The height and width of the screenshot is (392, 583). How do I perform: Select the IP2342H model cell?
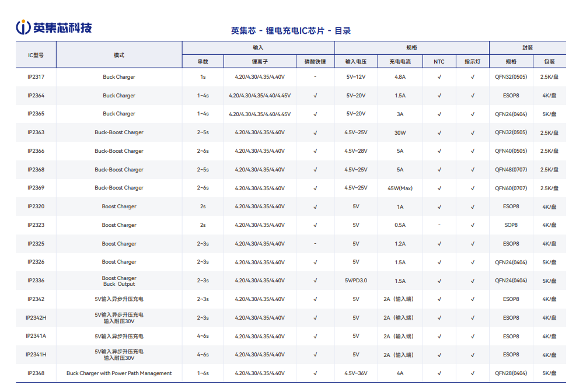[x=36, y=318]
